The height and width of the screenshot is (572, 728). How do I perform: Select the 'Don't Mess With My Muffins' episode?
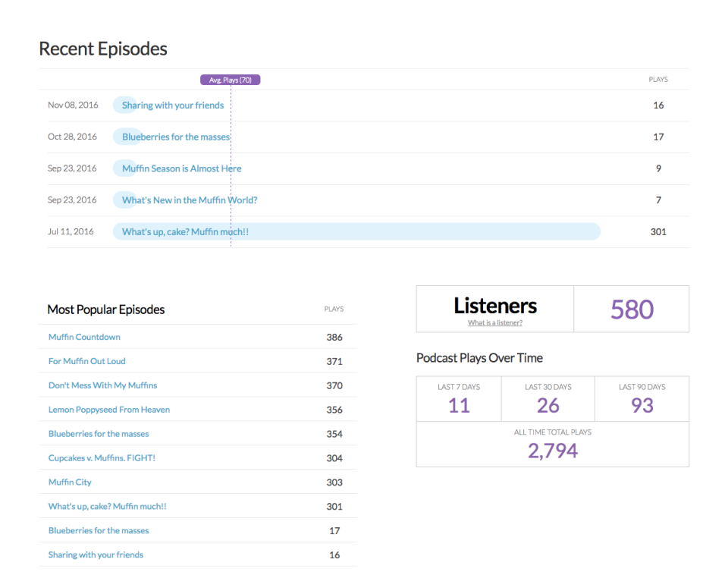102,385
